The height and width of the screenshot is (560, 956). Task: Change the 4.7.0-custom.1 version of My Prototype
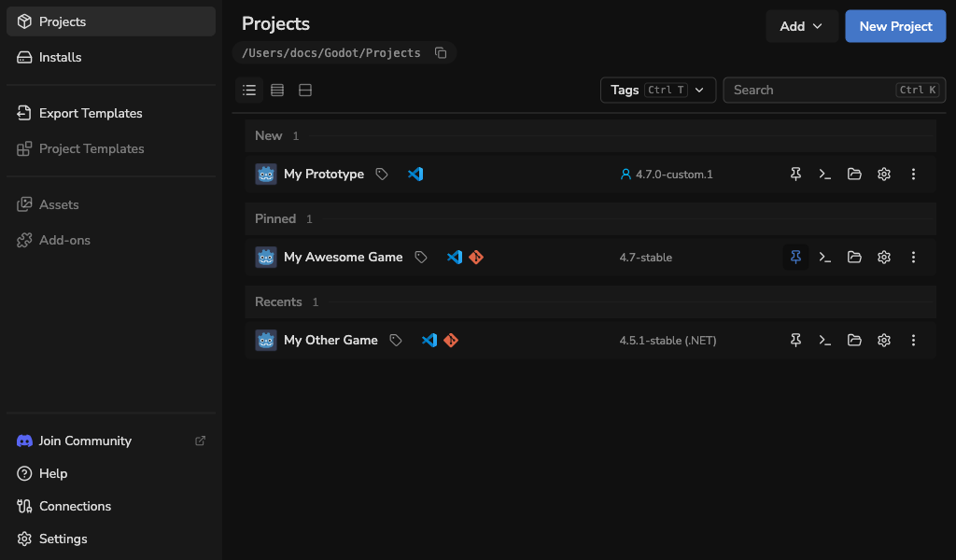(667, 175)
